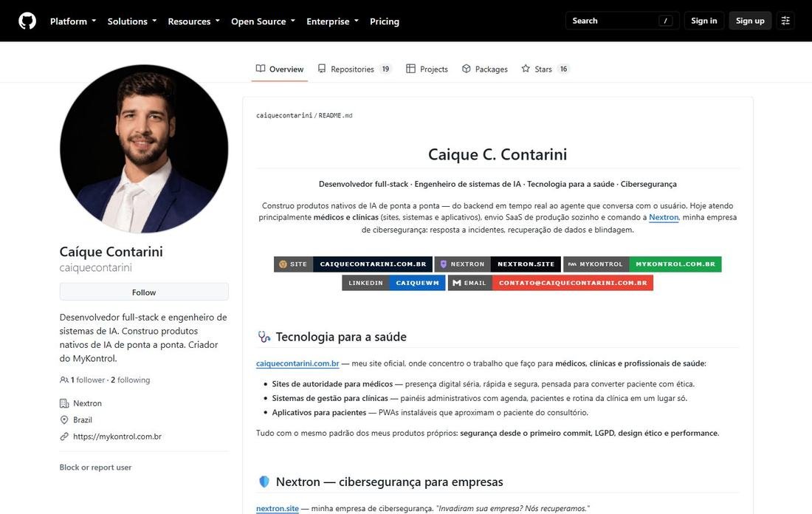
Task: Open caiquecontarini repository path link
Action: click(x=283, y=115)
